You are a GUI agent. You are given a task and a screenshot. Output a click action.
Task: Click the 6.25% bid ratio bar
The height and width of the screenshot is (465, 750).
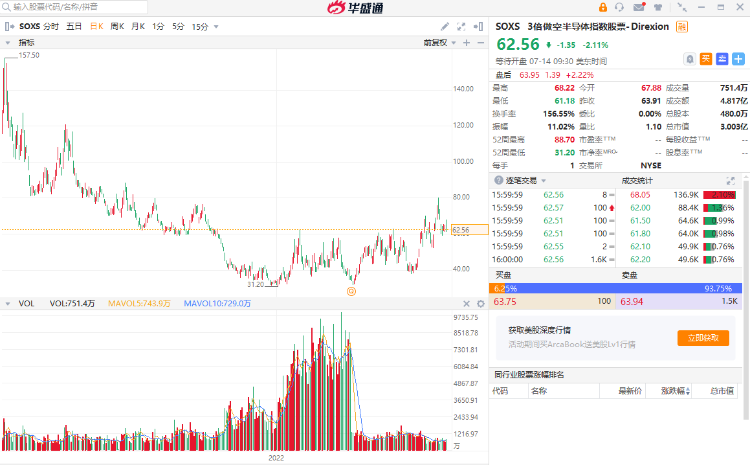[497, 288]
